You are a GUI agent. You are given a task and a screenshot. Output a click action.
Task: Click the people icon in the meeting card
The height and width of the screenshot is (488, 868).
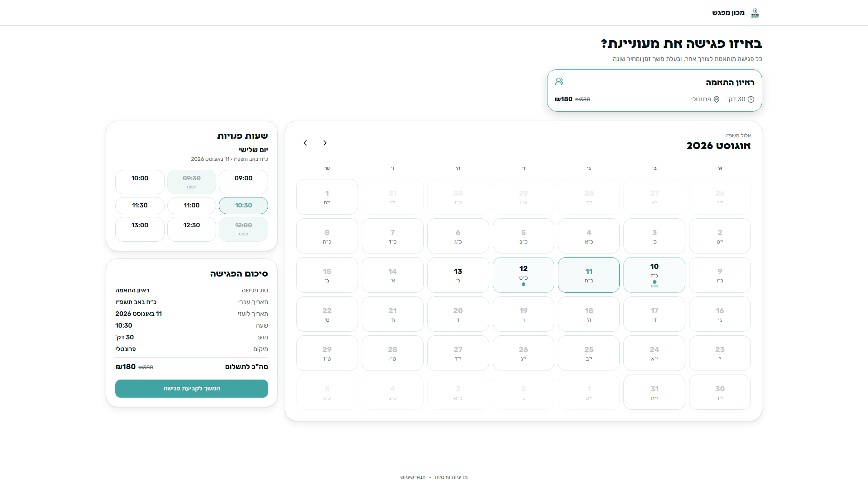click(x=559, y=81)
